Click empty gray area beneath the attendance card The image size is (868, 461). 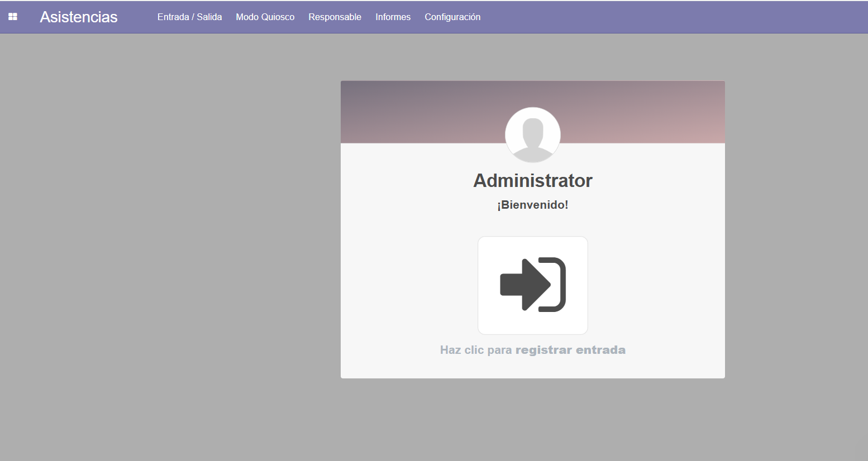click(x=532, y=419)
